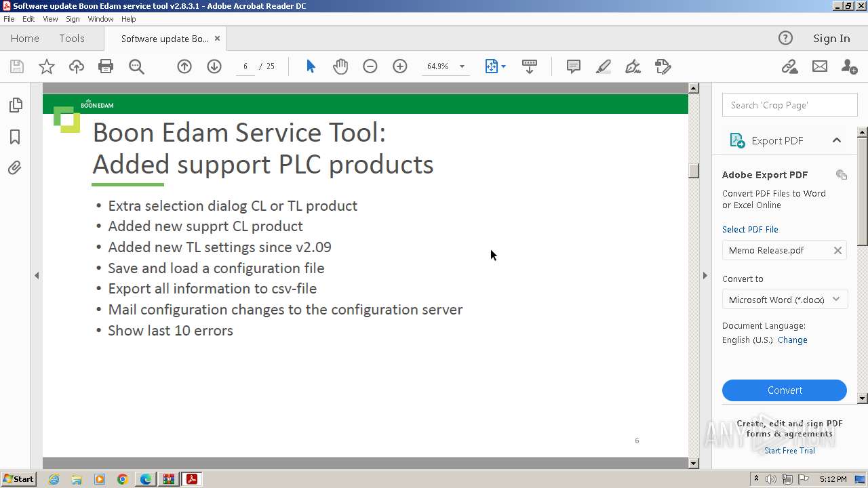
Task: Click the Windows Start button
Action: click(x=18, y=479)
